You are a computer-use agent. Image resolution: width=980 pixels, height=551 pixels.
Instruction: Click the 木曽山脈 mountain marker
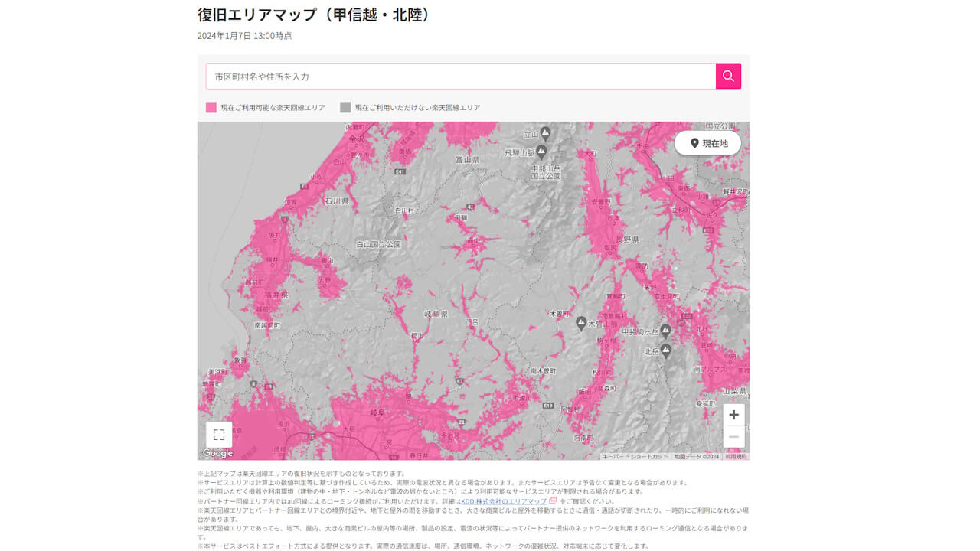pyautogui.click(x=581, y=323)
